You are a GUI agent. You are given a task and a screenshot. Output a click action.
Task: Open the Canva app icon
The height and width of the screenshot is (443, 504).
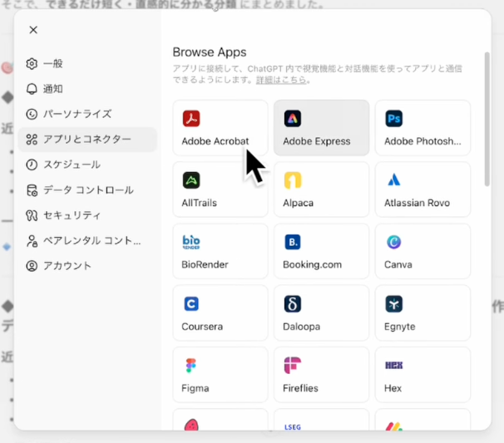pos(393,243)
